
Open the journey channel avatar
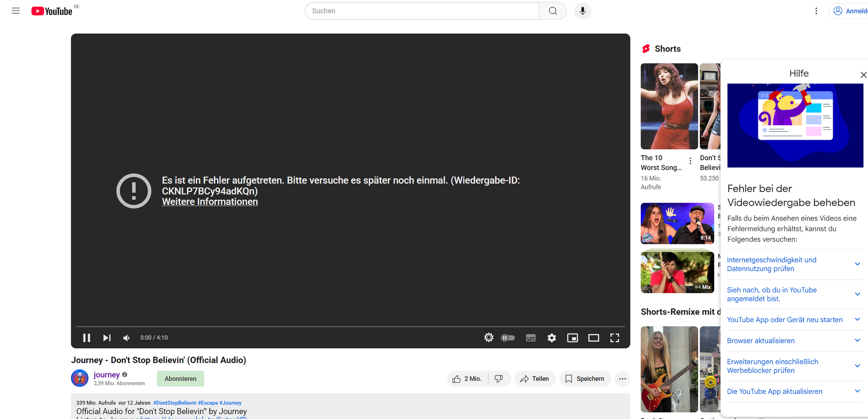coord(80,378)
